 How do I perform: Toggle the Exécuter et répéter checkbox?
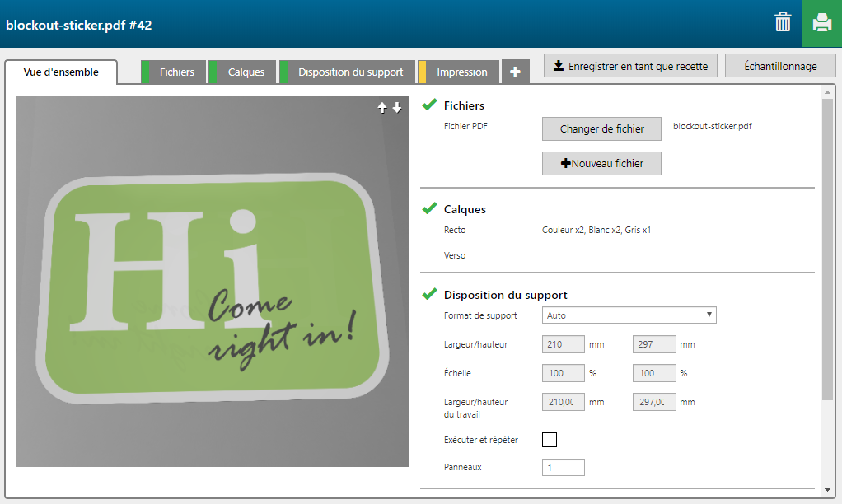pos(550,440)
